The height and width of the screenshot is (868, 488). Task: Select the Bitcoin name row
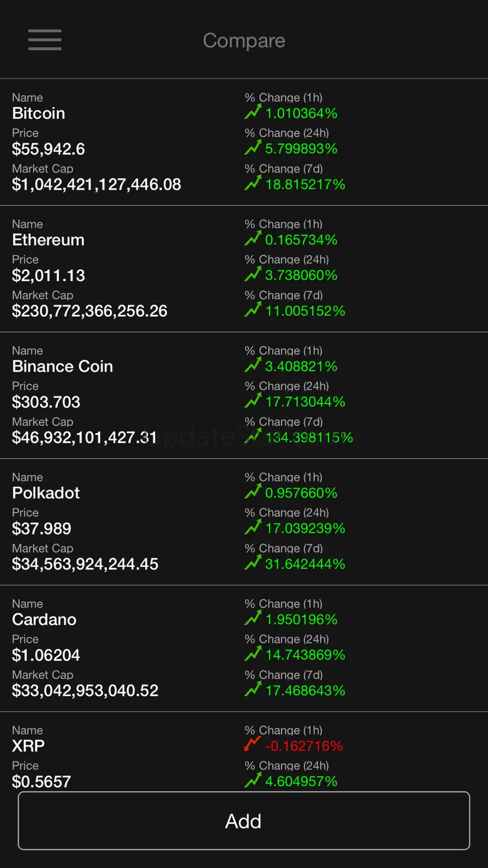click(39, 113)
